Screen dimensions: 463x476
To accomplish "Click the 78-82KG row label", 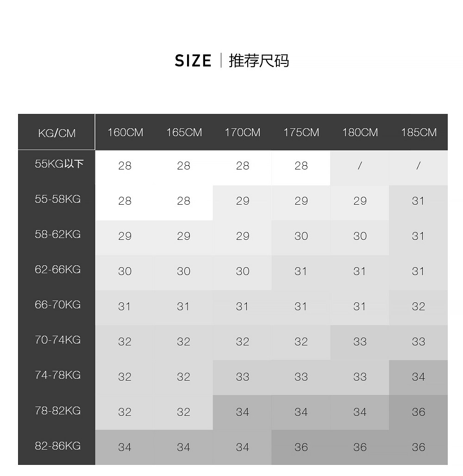I will [x=57, y=411].
